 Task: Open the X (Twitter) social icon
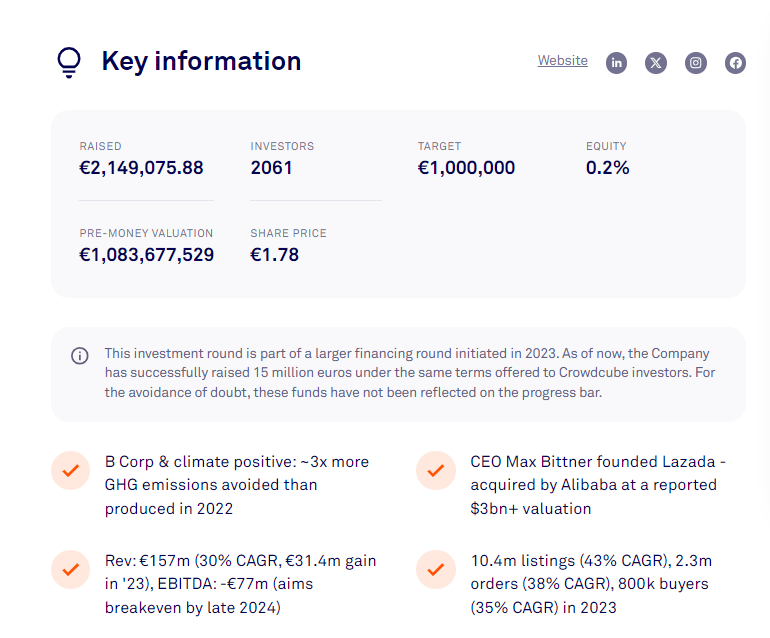(656, 63)
